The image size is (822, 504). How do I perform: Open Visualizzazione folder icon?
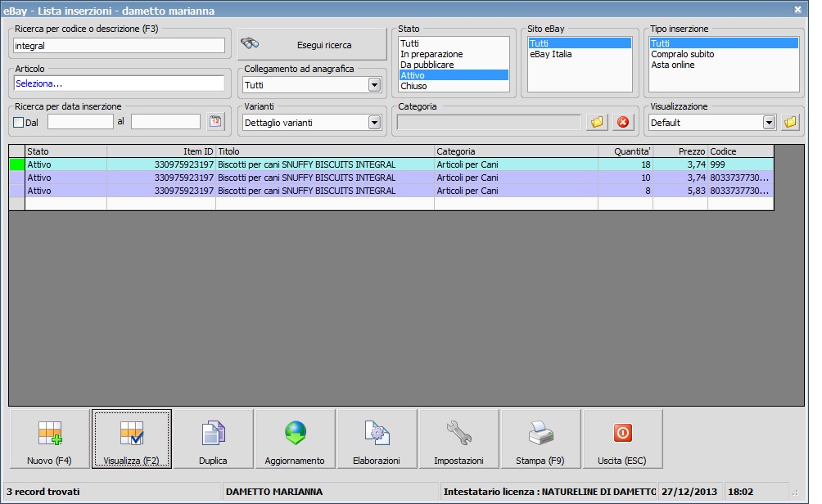click(791, 122)
